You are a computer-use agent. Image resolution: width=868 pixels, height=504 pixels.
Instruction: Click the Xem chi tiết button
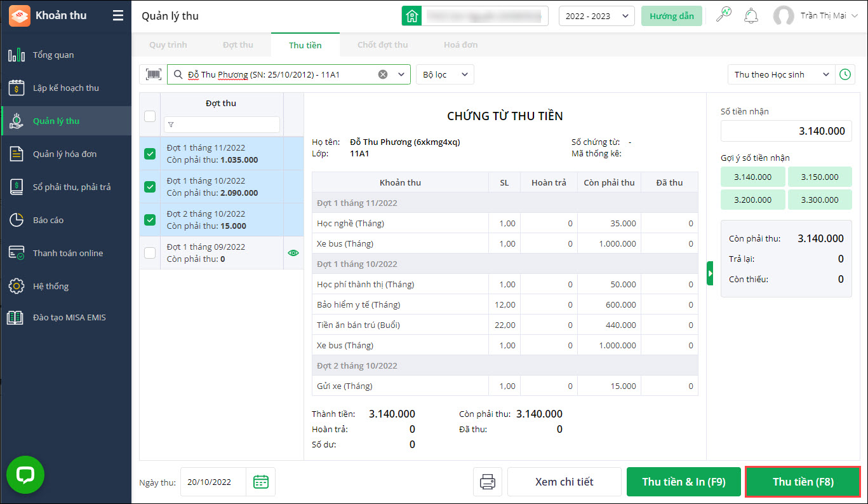click(x=564, y=482)
